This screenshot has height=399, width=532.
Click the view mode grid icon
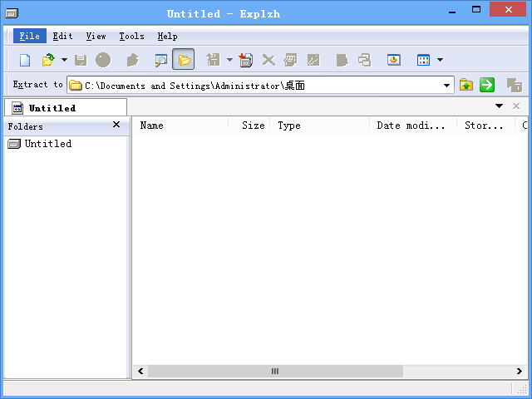(x=423, y=60)
